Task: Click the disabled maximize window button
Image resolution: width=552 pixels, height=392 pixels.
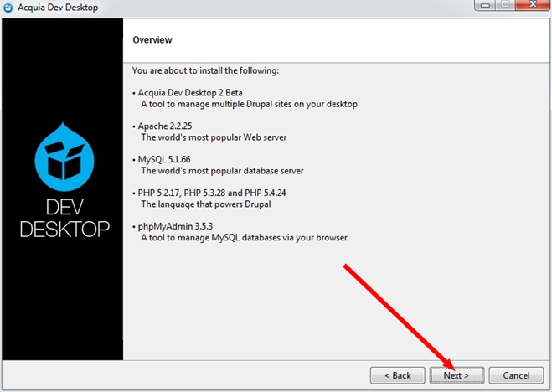Action: (506, 5)
